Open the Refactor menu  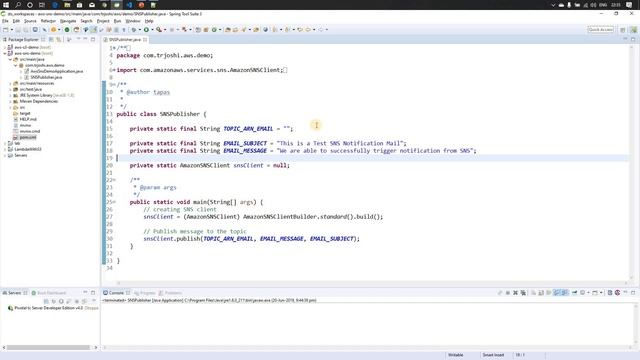pos(48,21)
